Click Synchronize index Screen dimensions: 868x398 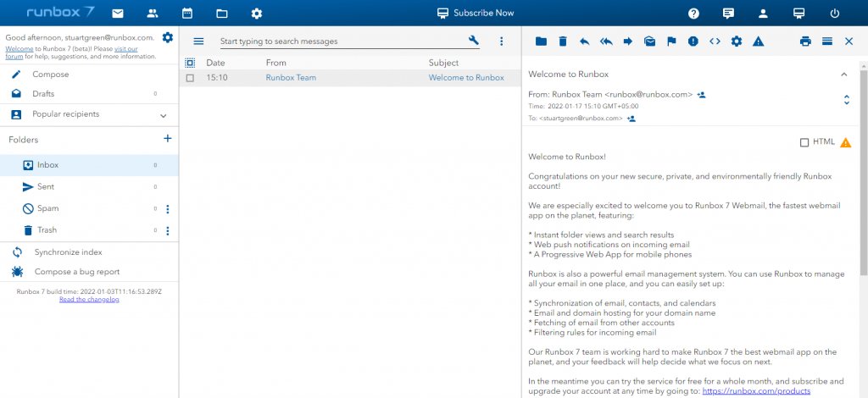pyautogui.click(x=89, y=252)
